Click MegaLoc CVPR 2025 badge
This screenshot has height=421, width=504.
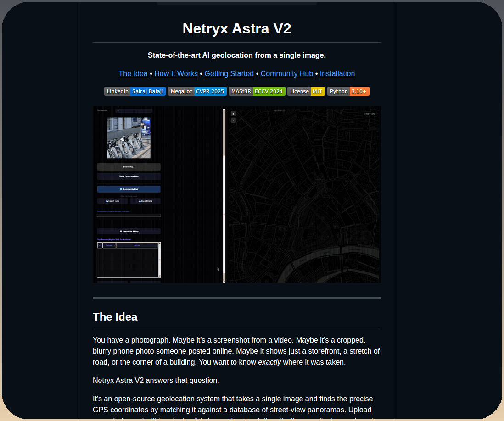click(197, 91)
